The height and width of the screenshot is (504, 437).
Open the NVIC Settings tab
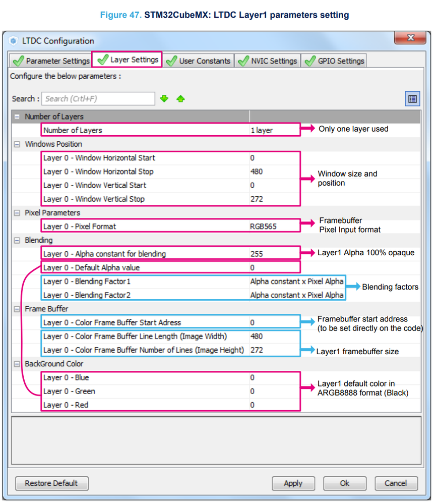pos(268,61)
